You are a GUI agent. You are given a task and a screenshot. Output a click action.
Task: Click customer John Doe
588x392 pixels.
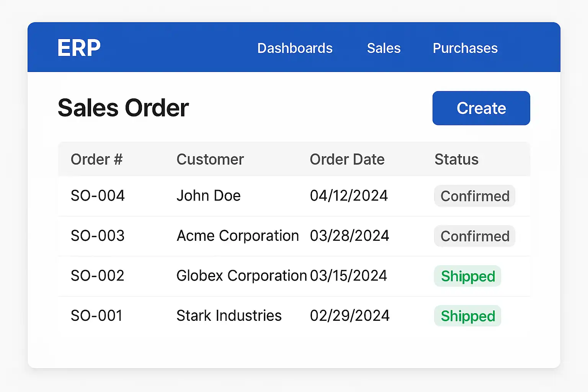[x=208, y=196]
